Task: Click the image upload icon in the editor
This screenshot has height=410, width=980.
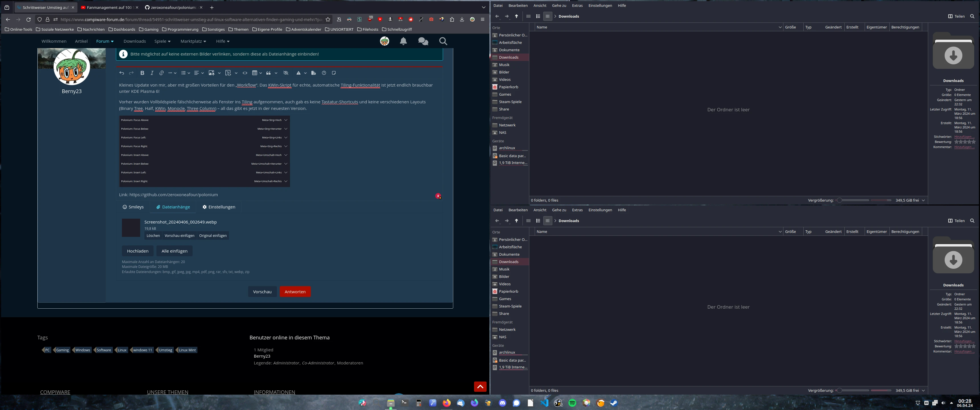Action: point(211,73)
